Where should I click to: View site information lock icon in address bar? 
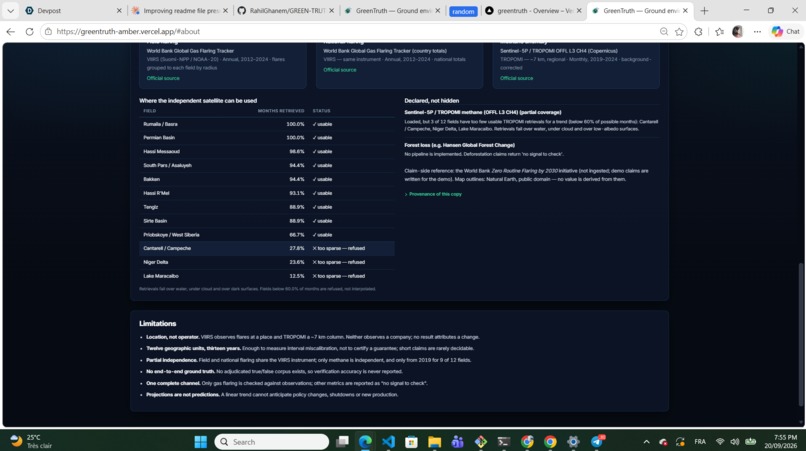point(48,31)
